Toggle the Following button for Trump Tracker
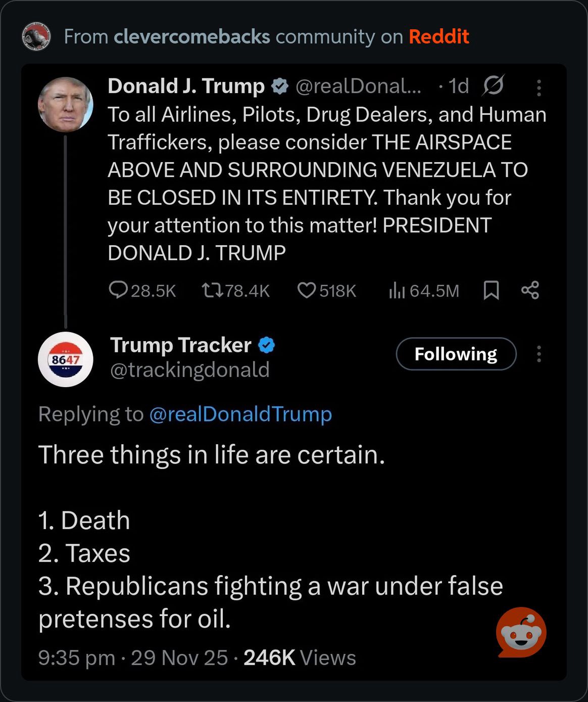This screenshot has width=588, height=702. pos(456,354)
